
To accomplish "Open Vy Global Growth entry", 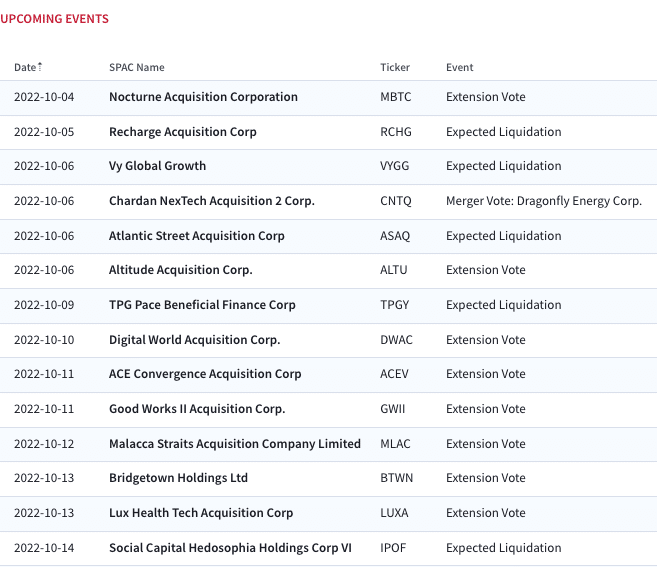I will coord(158,166).
